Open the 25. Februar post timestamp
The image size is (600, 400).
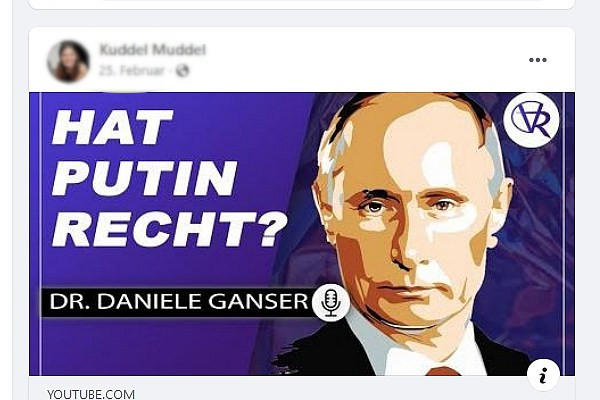[131, 70]
